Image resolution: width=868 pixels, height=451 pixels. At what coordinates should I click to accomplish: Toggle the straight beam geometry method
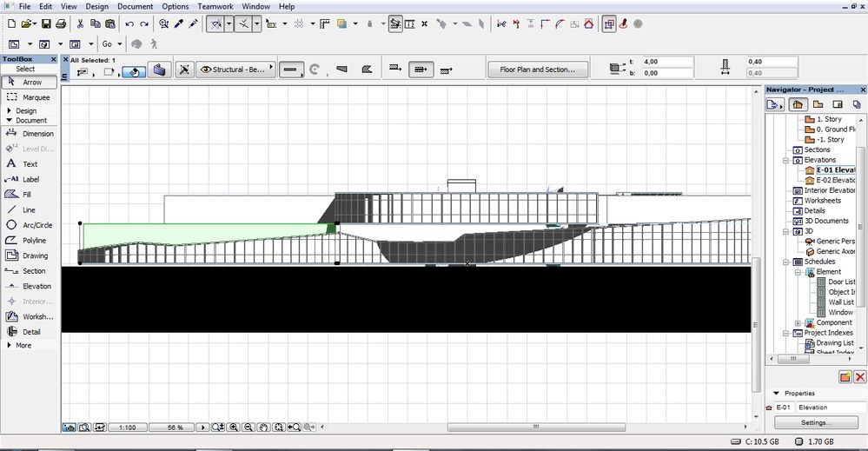(291, 70)
